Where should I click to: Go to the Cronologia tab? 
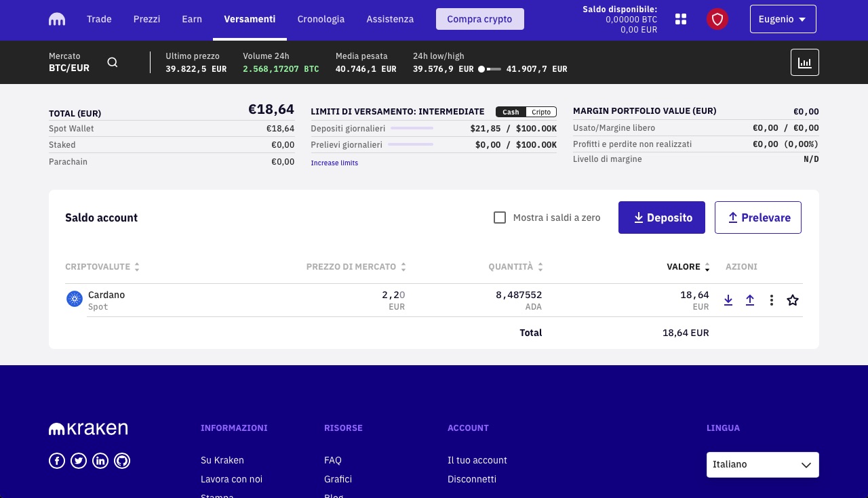(x=321, y=19)
